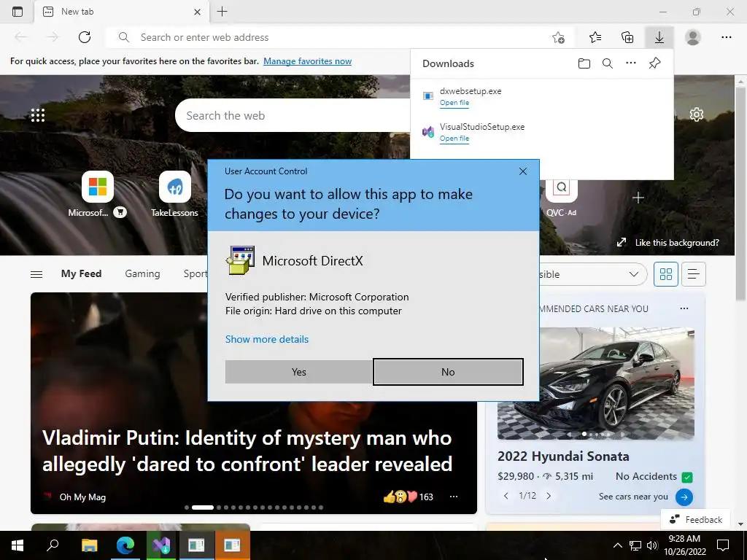The height and width of the screenshot is (560, 747).
Task: Click Yes in User Account Control
Action: (x=298, y=372)
